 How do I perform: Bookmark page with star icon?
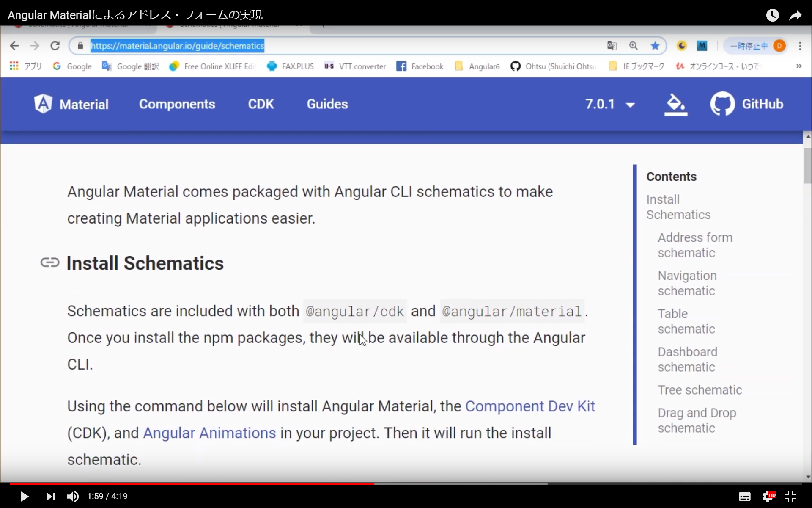click(655, 46)
